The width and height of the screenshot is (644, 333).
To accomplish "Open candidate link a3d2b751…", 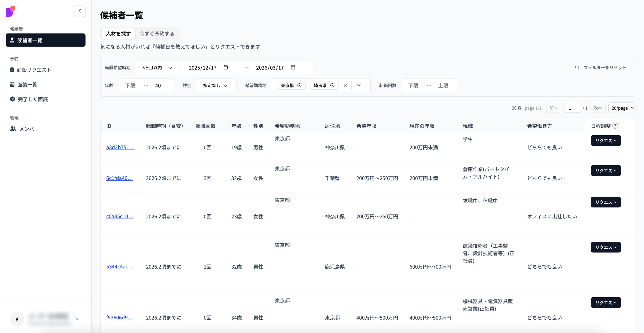I will (120, 148).
